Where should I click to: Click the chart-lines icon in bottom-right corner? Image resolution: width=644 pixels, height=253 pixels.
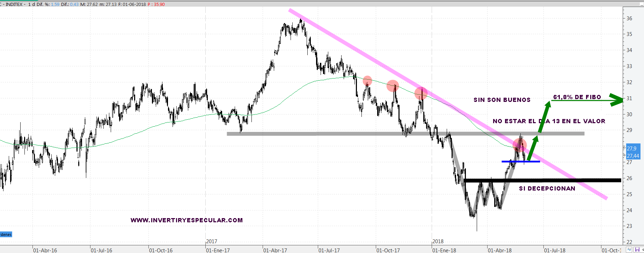(x=629, y=250)
